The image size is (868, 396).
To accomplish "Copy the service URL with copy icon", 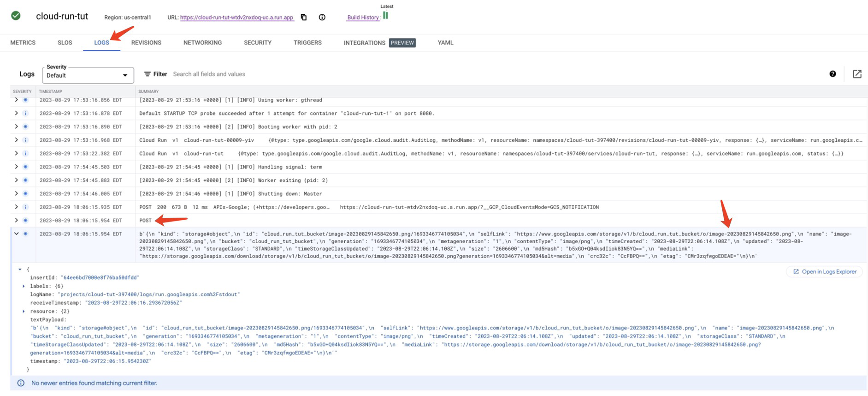I will click(x=304, y=17).
